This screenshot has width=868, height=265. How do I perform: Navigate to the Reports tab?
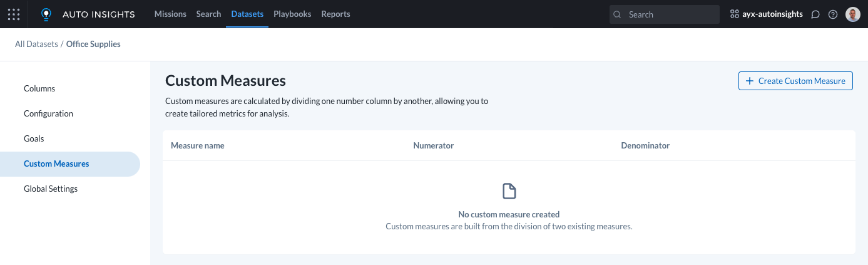tap(335, 14)
